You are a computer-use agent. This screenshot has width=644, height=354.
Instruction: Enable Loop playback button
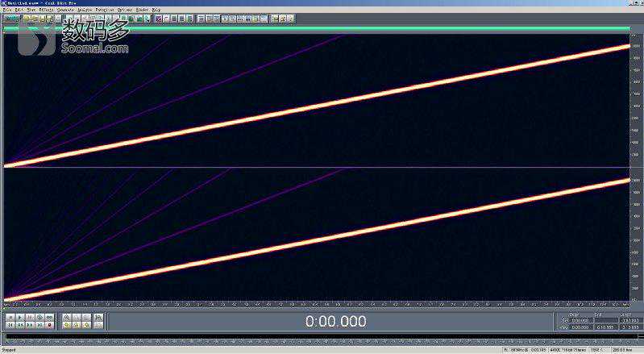click(x=51, y=317)
